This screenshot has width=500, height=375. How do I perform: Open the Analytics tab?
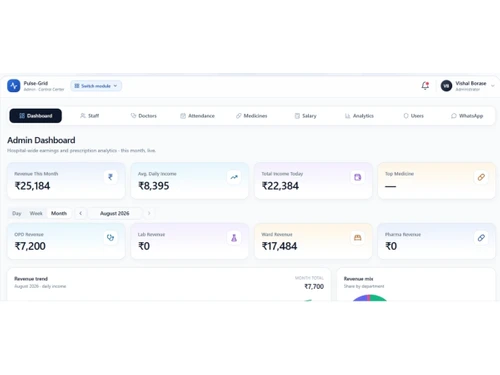pyautogui.click(x=359, y=116)
